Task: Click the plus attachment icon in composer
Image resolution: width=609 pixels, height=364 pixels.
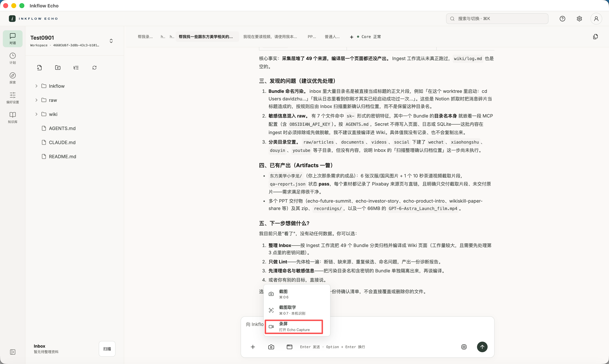Action: [253, 347]
